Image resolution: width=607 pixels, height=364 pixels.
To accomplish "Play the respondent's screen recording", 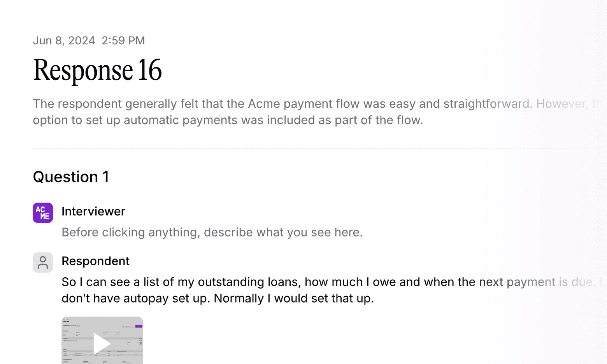I will [102, 343].
